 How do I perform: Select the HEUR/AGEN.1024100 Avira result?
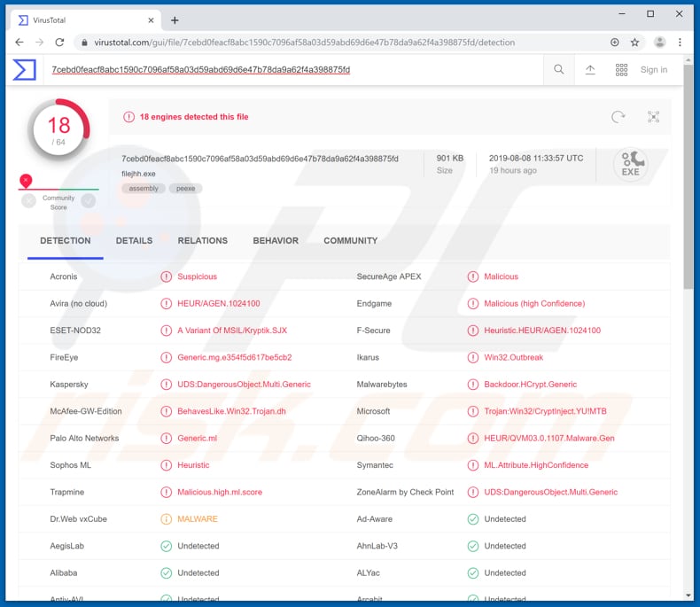pos(219,303)
